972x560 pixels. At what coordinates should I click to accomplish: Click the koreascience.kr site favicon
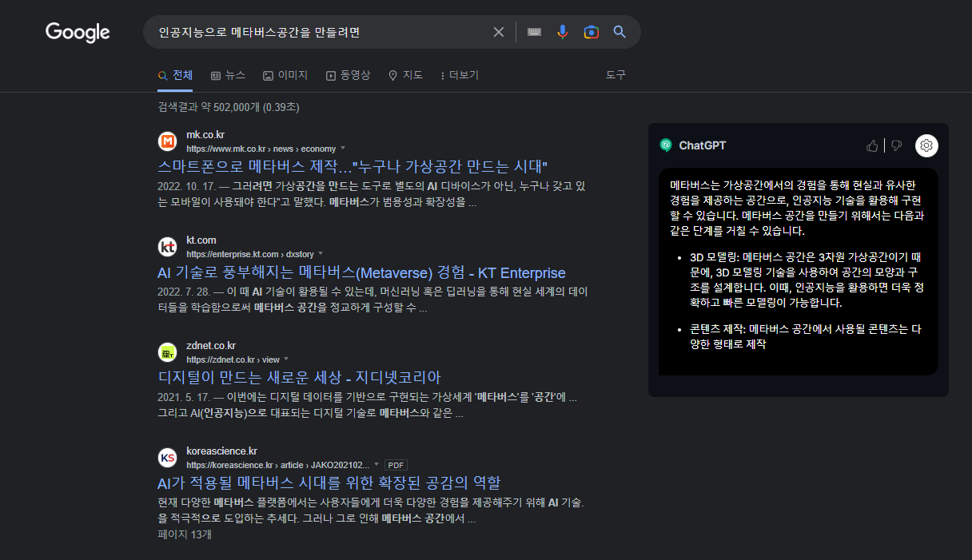pos(167,458)
